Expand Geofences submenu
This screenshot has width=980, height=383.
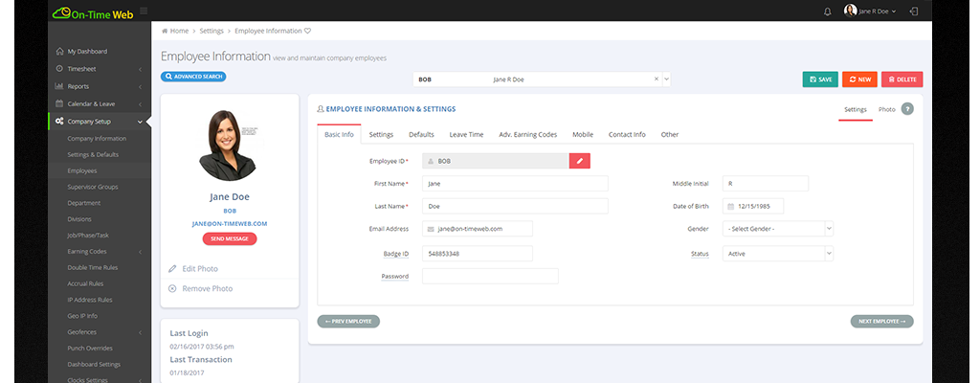point(100,332)
